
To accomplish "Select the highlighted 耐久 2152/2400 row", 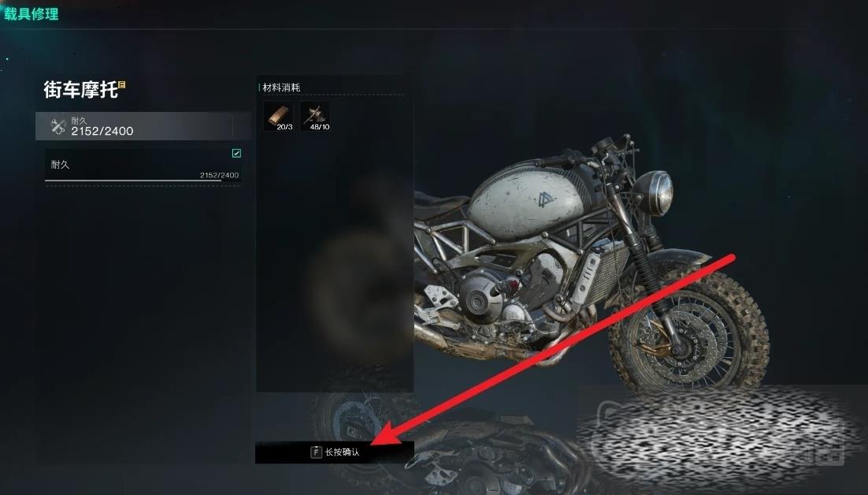I will pos(143,126).
